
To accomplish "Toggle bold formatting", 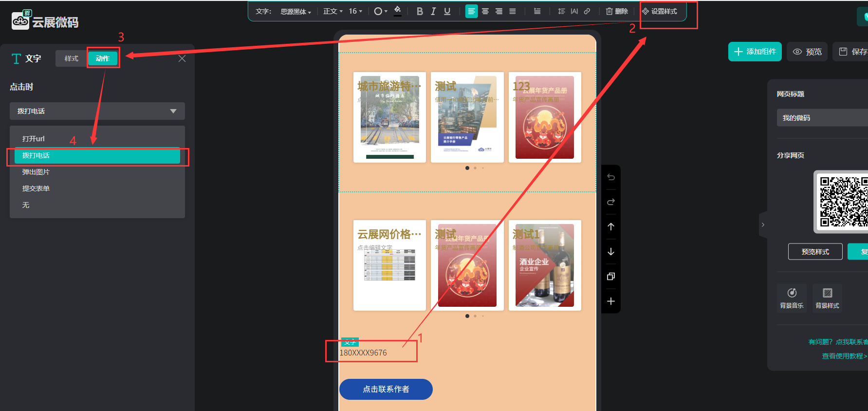I will pyautogui.click(x=420, y=11).
